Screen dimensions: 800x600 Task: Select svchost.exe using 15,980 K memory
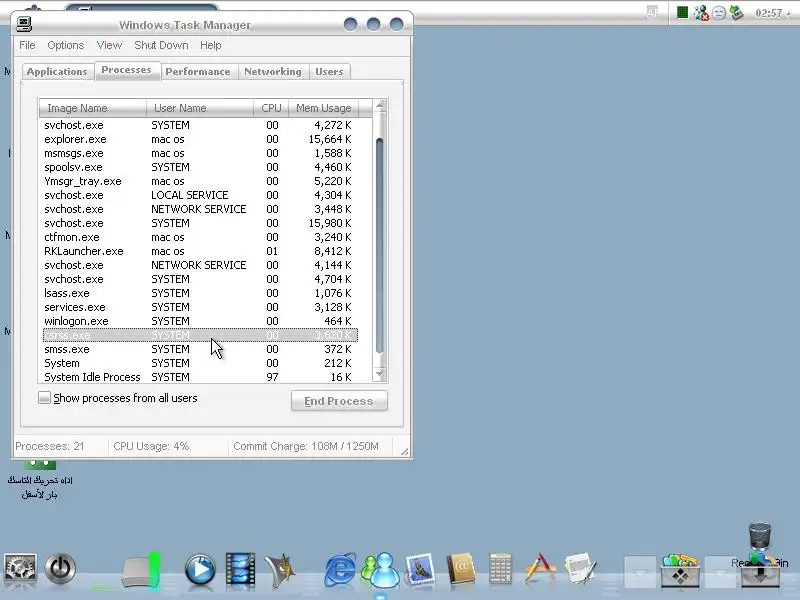(201, 223)
